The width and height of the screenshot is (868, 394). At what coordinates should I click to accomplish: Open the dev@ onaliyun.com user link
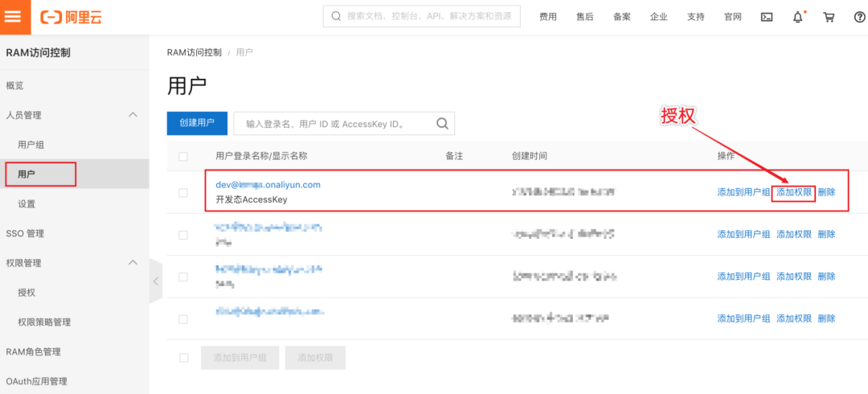(x=268, y=184)
